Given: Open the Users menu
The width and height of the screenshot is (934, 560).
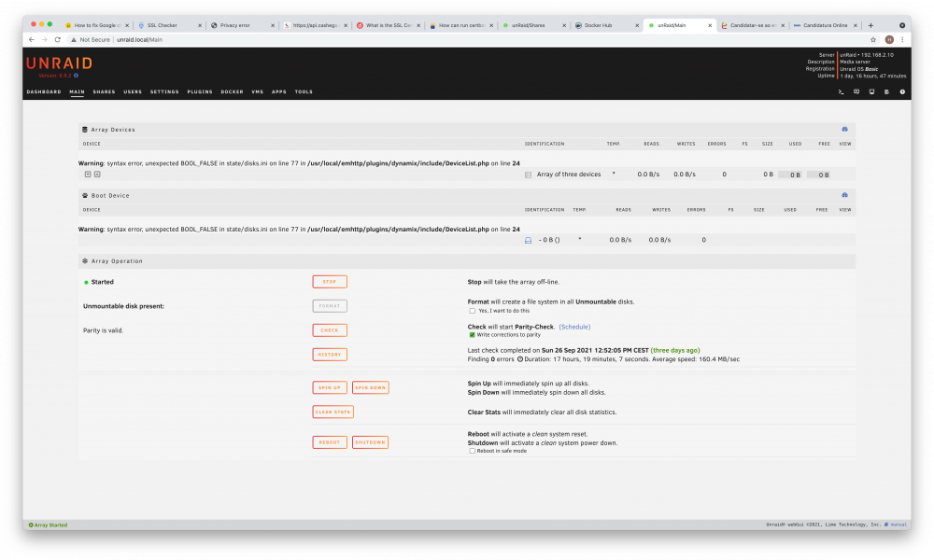Looking at the screenshot, I should 133,91.
